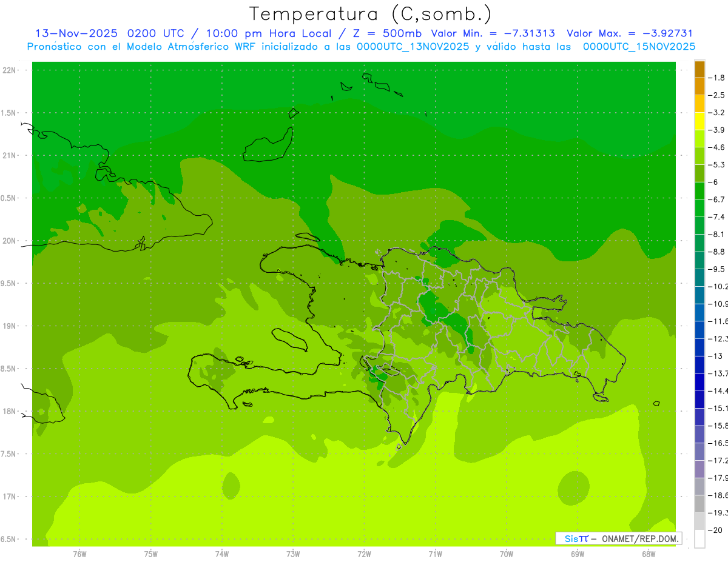The image size is (728, 562).
Task: Click the 0000UTC_15NOV2025 valid-until text
Action: (639, 47)
